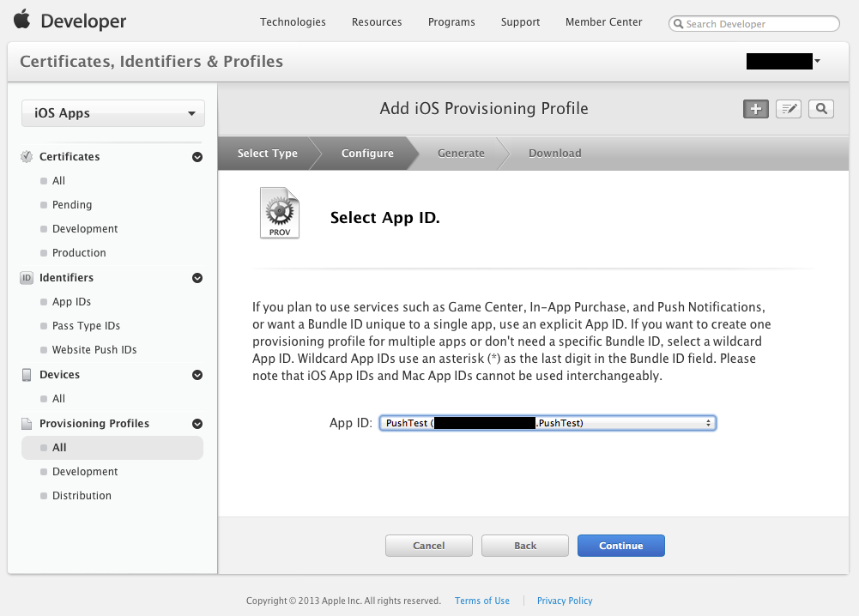
Task: Click the Provisioning Profiles document icon
Action: [x=27, y=424]
